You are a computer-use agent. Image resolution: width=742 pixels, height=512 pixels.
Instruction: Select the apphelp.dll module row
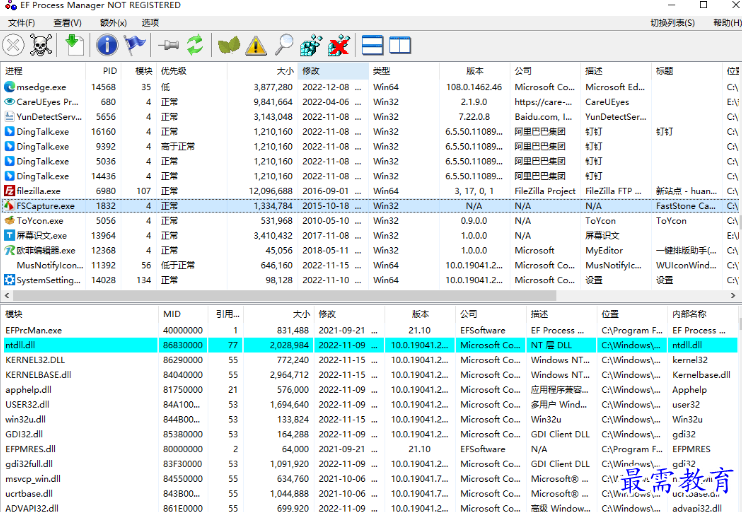pyautogui.click(x=369, y=389)
